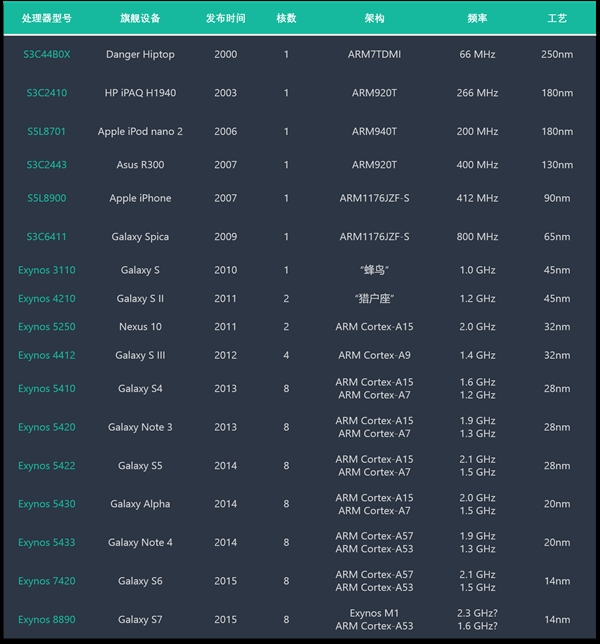The width and height of the screenshot is (600, 644).
Task: Select the ARM7TDMI architecture cell
Action: (374, 54)
